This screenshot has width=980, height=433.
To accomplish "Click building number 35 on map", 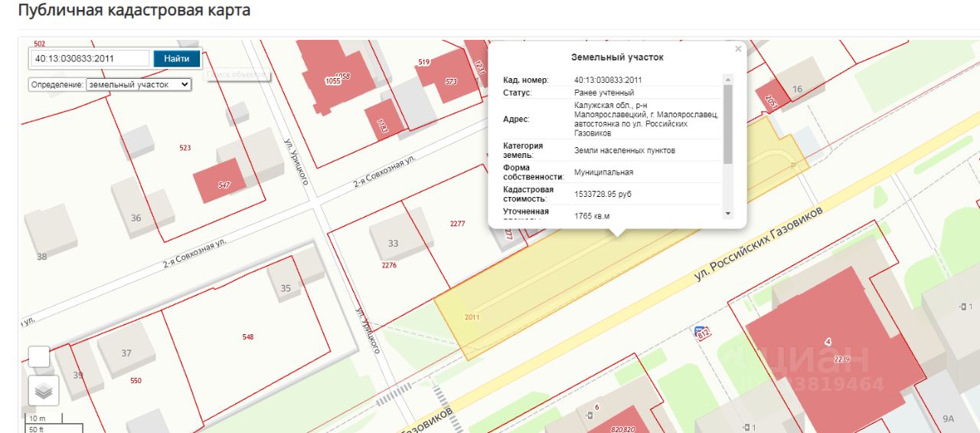I will click(286, 288).
